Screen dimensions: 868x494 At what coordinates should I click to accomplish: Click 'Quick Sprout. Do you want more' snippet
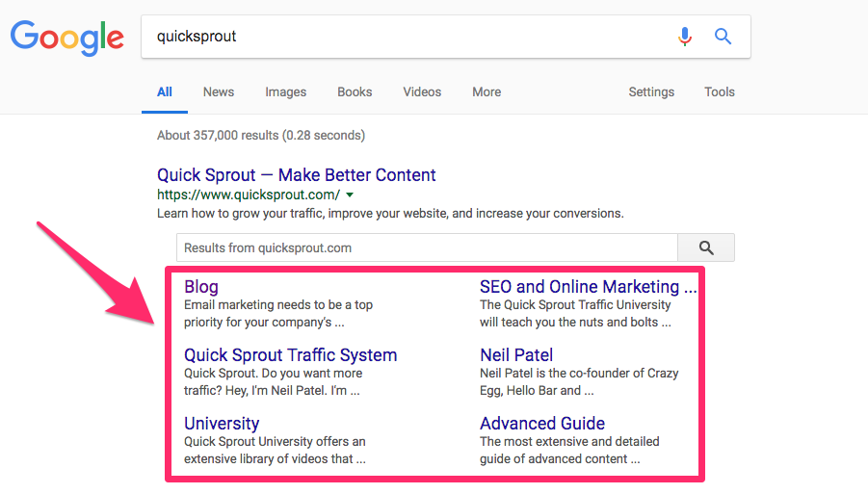274,381
